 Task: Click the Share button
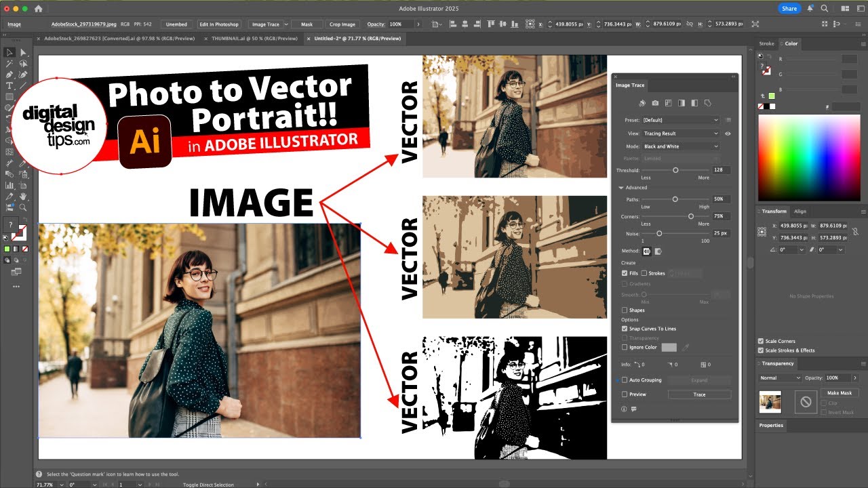[789, 8]
